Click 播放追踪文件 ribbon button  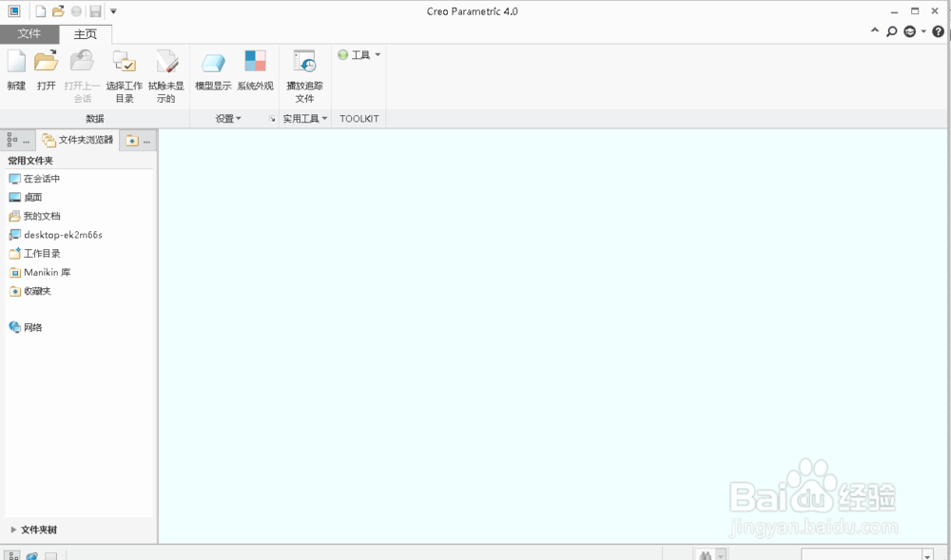[304, 76]
